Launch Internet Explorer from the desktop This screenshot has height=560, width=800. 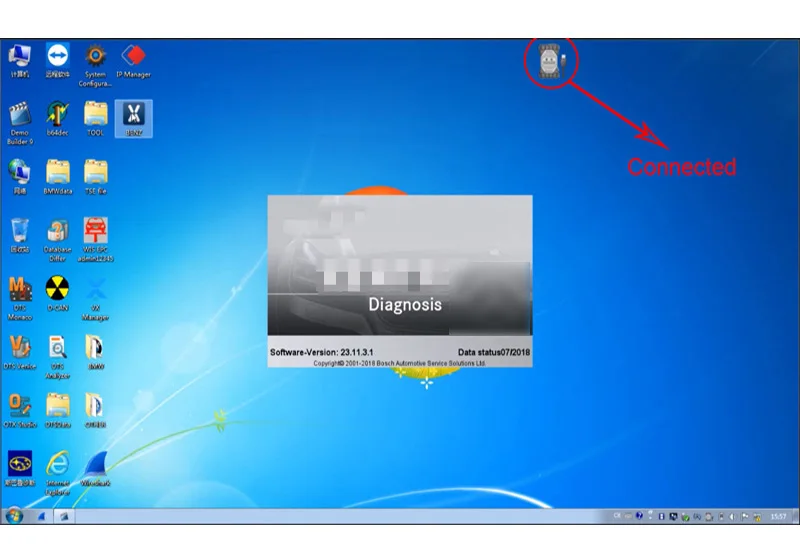click(x=58, y=473)
